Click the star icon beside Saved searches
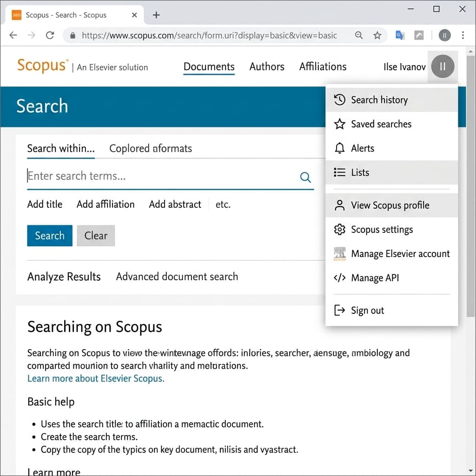 coord(339,124)
